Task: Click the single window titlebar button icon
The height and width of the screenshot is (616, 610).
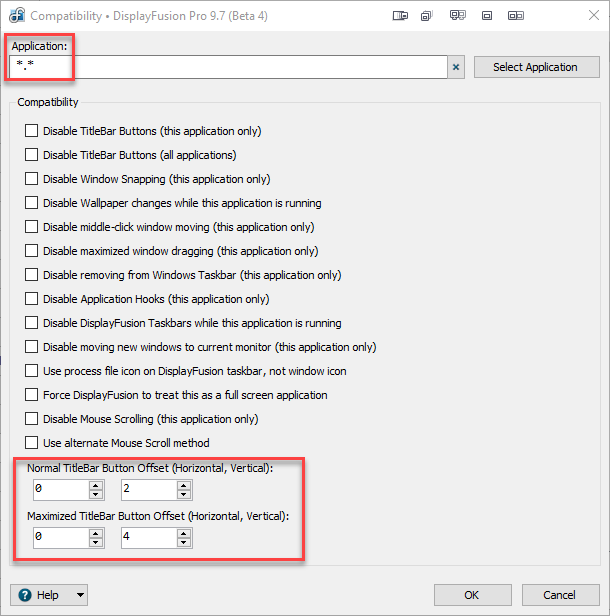Action: tap(487, 16)
